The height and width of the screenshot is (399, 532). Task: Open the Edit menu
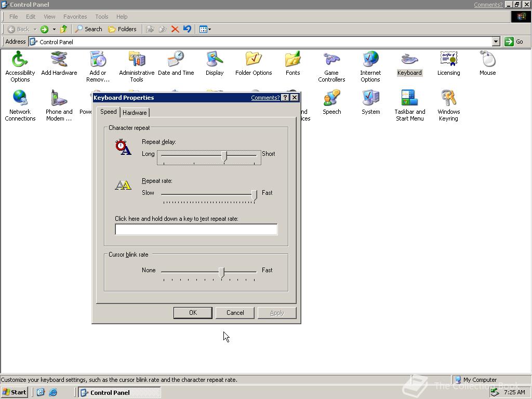[31, 17]
